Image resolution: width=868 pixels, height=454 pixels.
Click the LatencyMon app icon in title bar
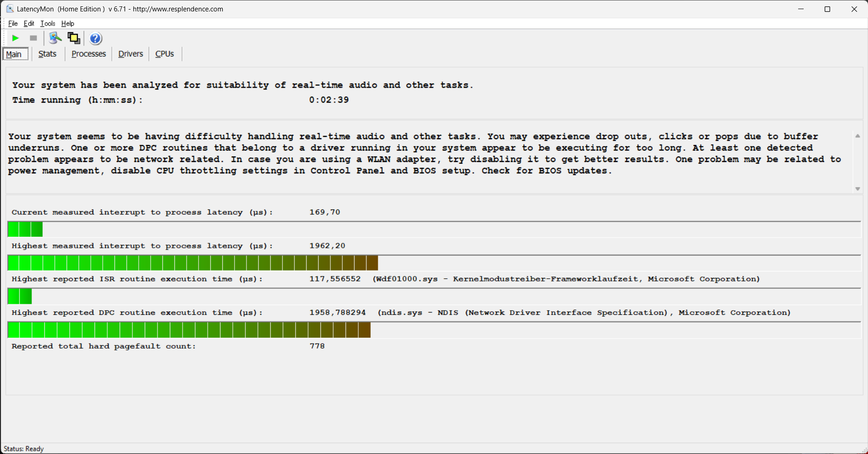(10, 9)
